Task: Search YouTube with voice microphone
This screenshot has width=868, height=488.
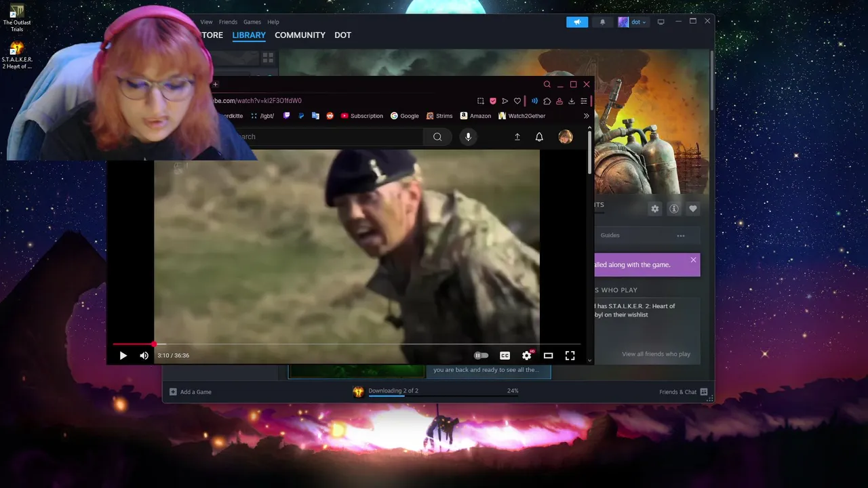Action: [468, 137]
